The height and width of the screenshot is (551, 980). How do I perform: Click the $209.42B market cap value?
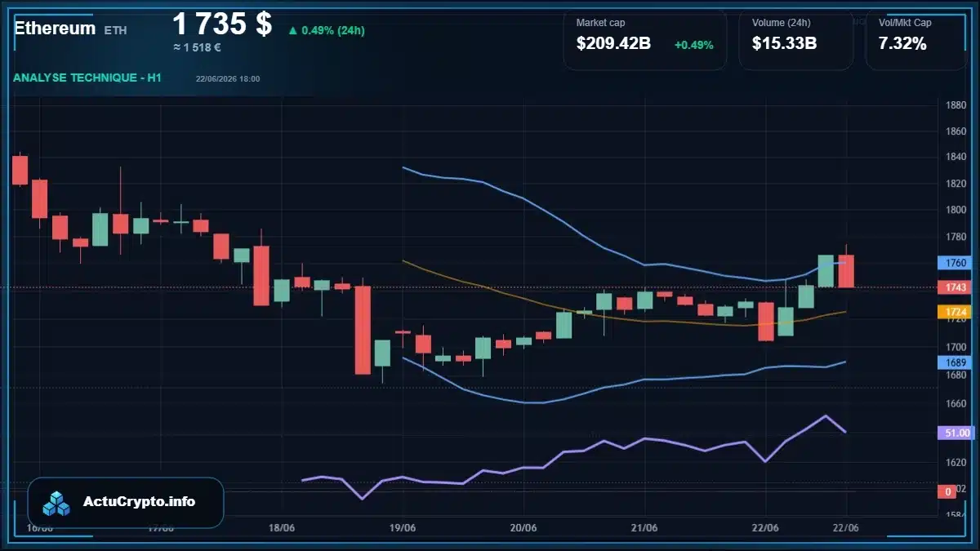click(x=613, y=44)
